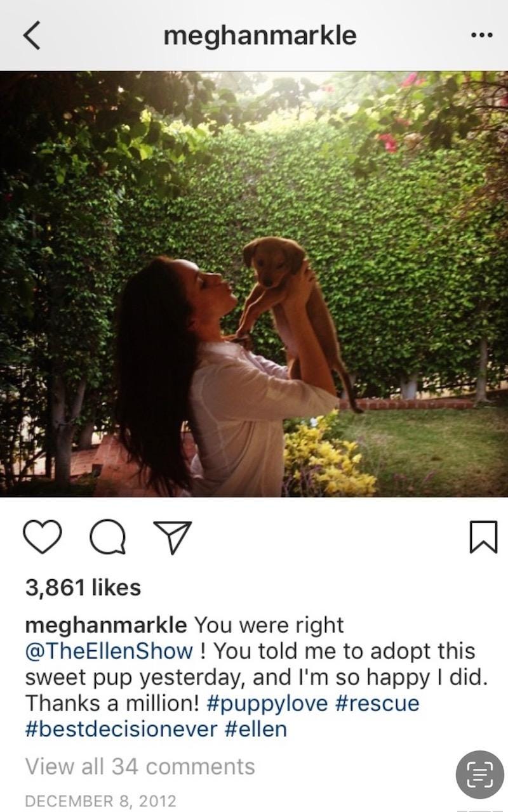Go back with the left chevron arrow
Screen dimensions: 508x812
31,36
